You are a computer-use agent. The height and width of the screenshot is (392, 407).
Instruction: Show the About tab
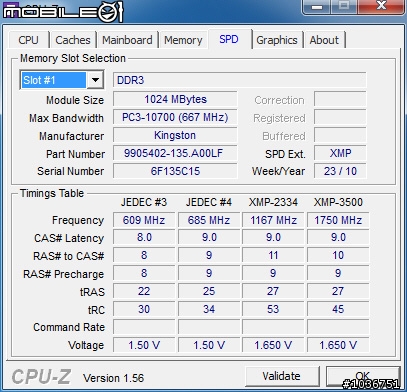tap(324, 40)
